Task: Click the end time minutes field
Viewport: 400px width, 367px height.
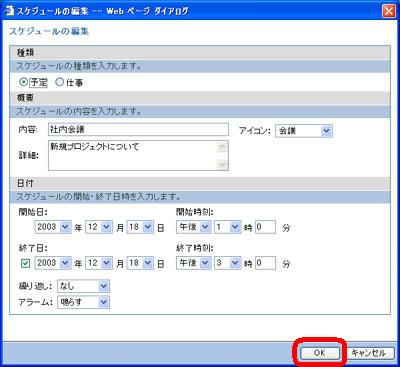Action: point(265,263)
